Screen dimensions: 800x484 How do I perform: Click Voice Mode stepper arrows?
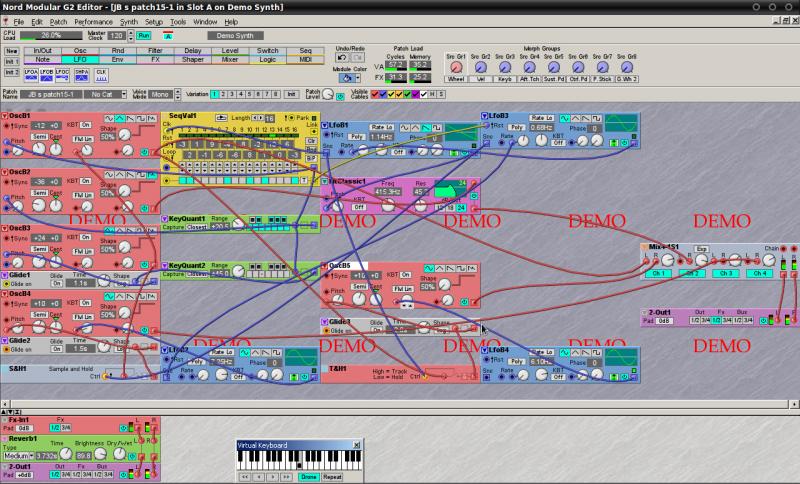178,94
